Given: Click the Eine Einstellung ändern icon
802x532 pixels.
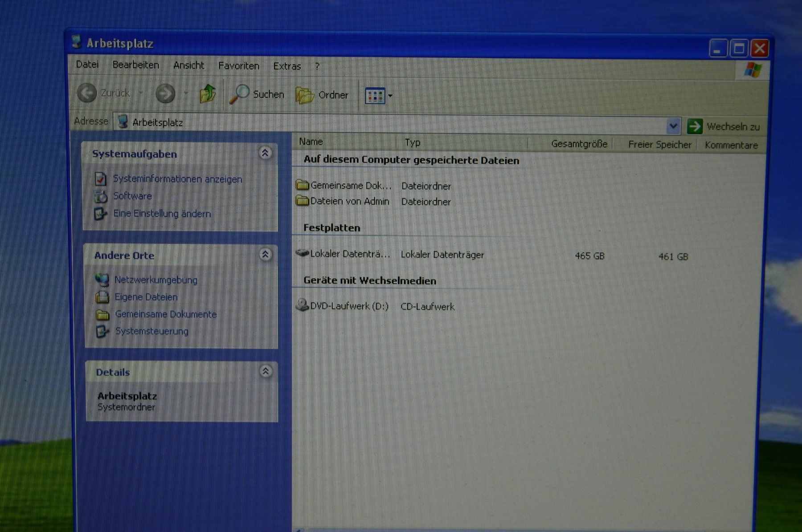Looking at the screenshot, I should (x=101, y=213).
